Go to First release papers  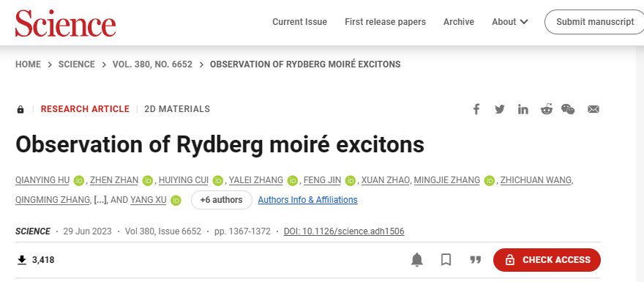[x=385, y=22]
